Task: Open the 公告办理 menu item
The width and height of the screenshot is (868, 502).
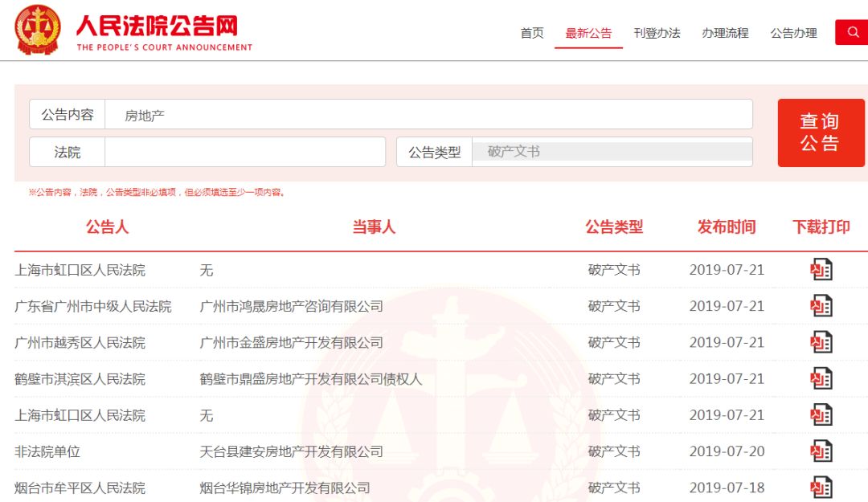Action: [x=794, y=33]
